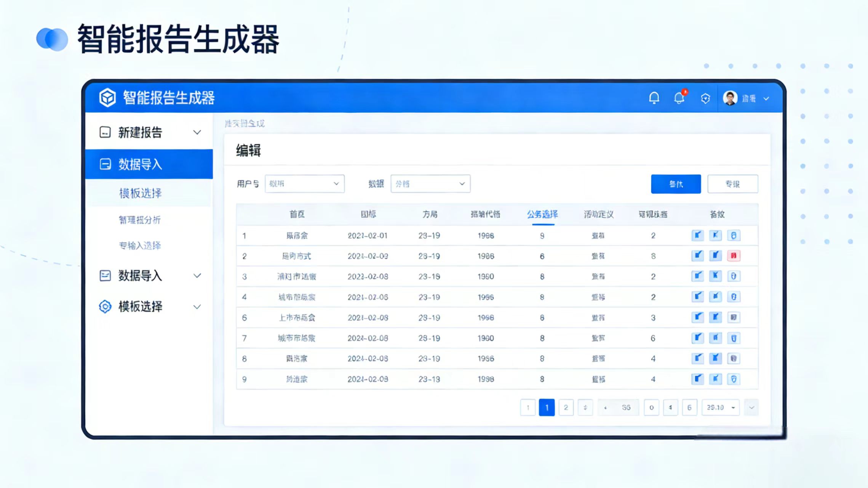The height and width of the screenshot is (488, 868).
Task: Click the user avatar in top right
Action: click(x=731, y=98)
